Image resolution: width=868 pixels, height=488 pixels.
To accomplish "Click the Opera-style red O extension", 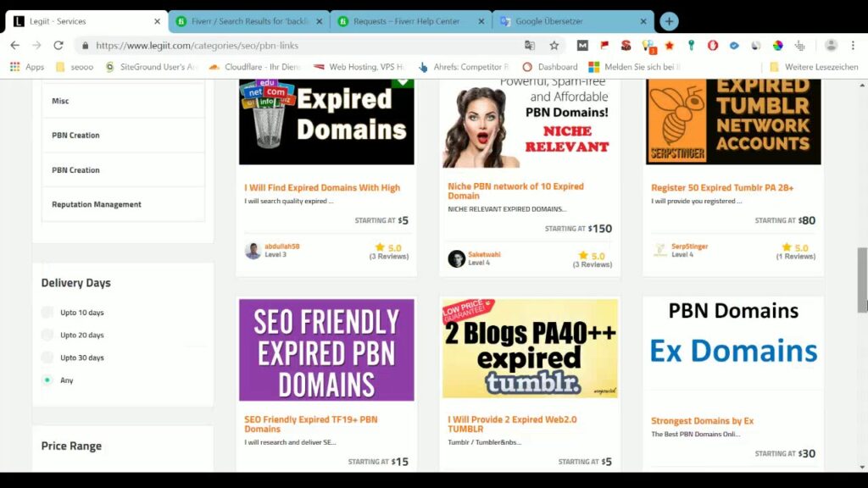I will [x=712, y=46].
